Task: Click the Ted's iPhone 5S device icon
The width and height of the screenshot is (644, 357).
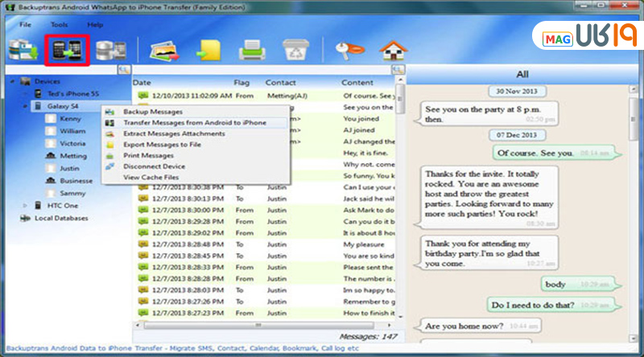Action: tap(38, 93)
